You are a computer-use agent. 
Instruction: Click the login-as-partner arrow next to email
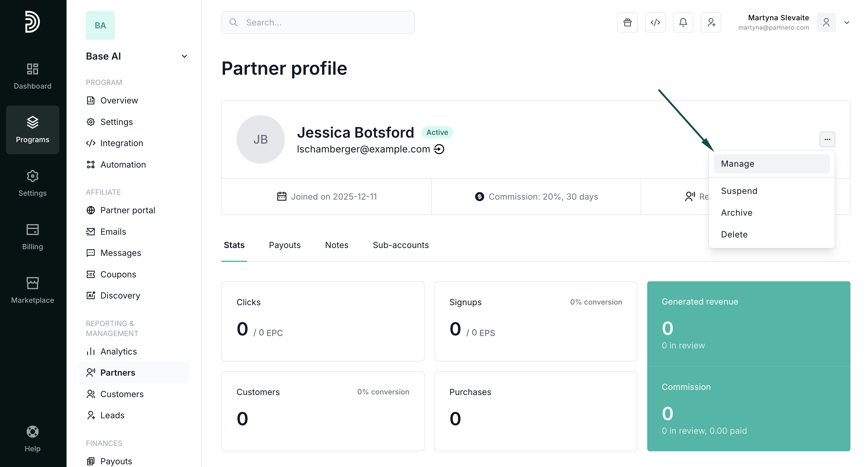pyautogui.click(x=439, y=149)
